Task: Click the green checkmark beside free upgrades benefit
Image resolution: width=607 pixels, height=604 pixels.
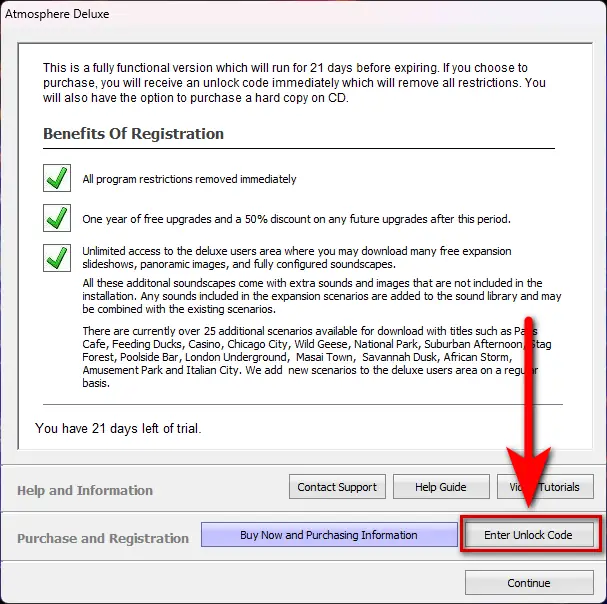Action: coord(57,218)
